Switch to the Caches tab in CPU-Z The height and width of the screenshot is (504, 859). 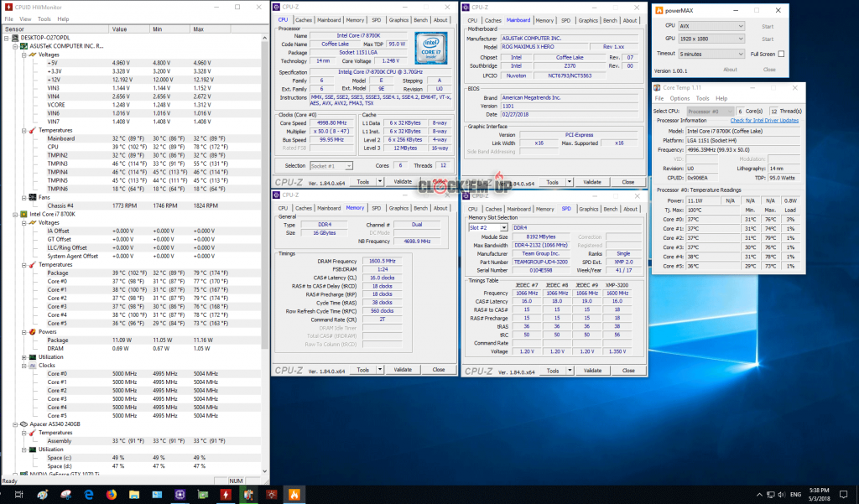[x=304, y=20]
